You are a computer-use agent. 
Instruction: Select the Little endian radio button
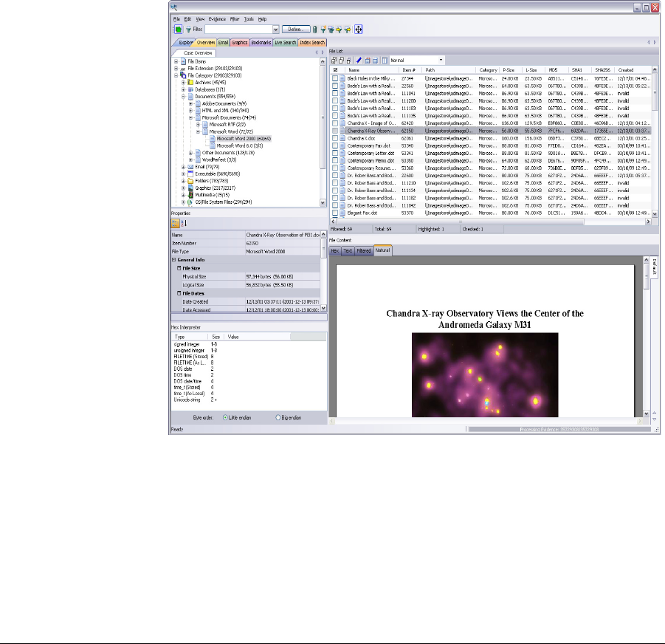click(x=225, y=417)
